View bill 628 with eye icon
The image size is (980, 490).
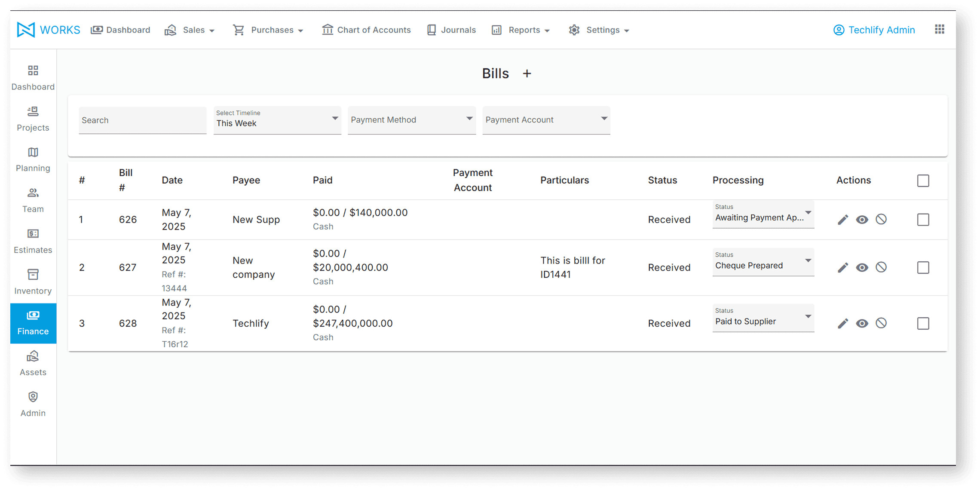coord(862,323)
